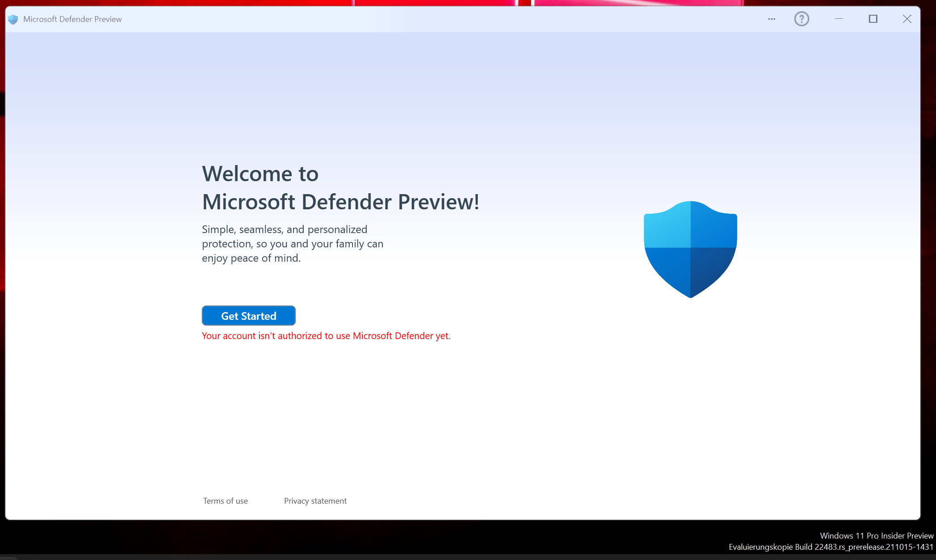
Task: Open the three-dots more options menu
Action: pyautogui.click(x=772, y=19)
